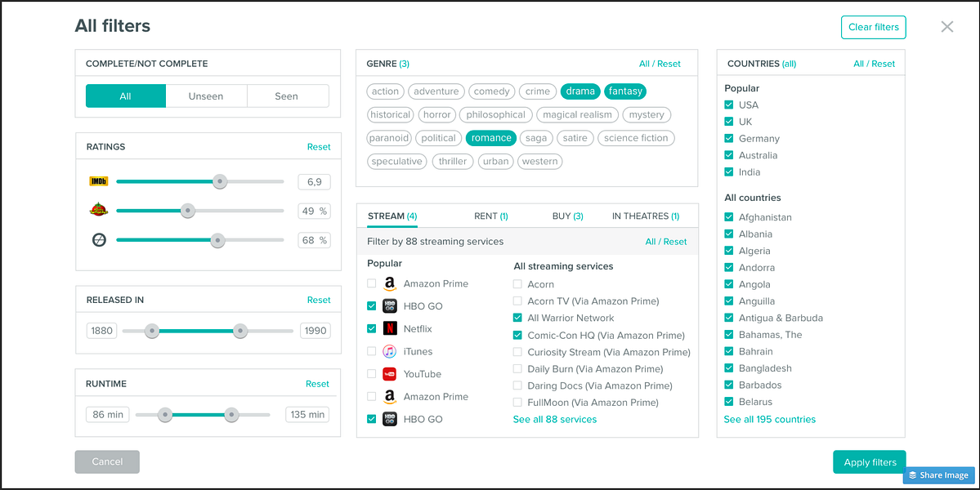Check Acorn TV (Via Amazon Prime)
The image size is (980, 490).
click(517, 301)
